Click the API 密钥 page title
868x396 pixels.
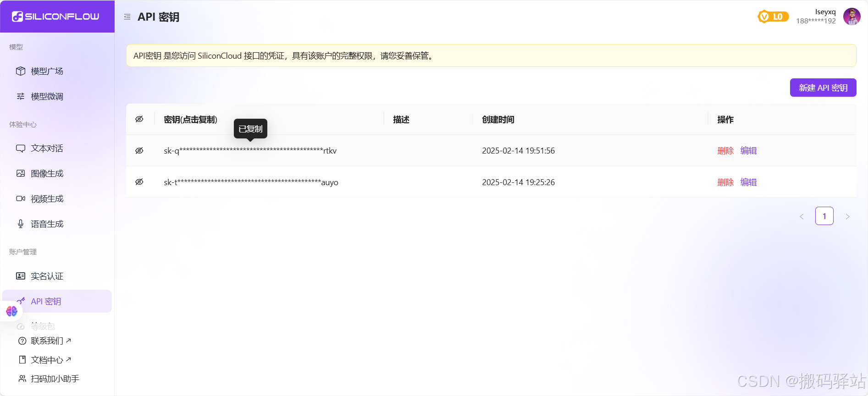[158, 17]
